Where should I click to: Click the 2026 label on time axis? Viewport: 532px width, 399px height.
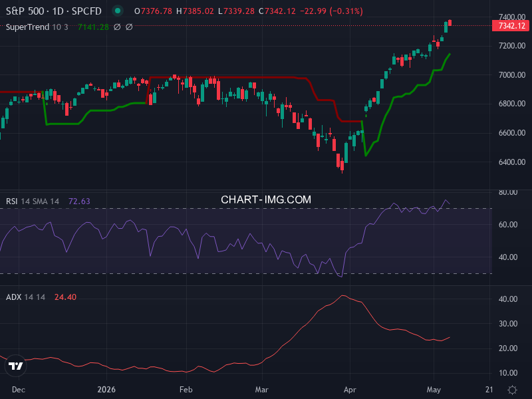(106, 390)
